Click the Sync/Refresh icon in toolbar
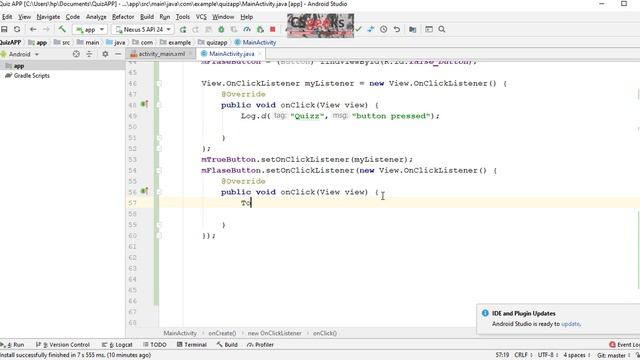Image resolution: width=640 pixels, height=360 pixels. [17, 29]
